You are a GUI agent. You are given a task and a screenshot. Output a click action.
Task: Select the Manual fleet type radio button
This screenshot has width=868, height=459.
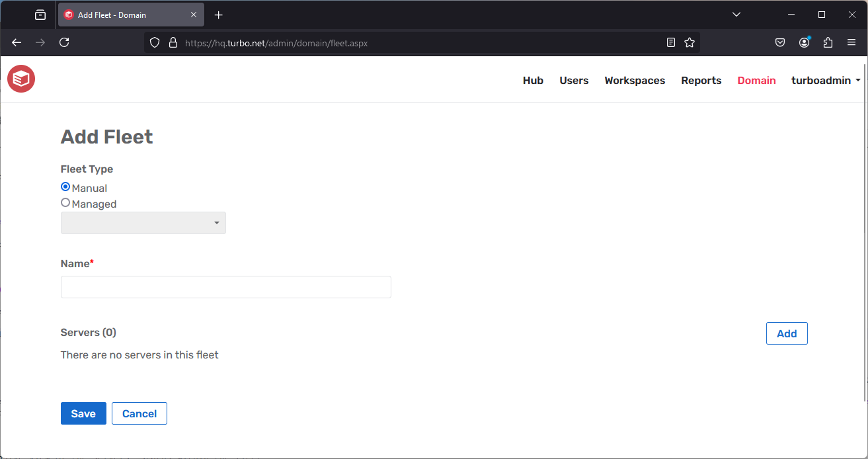point(65,187)
